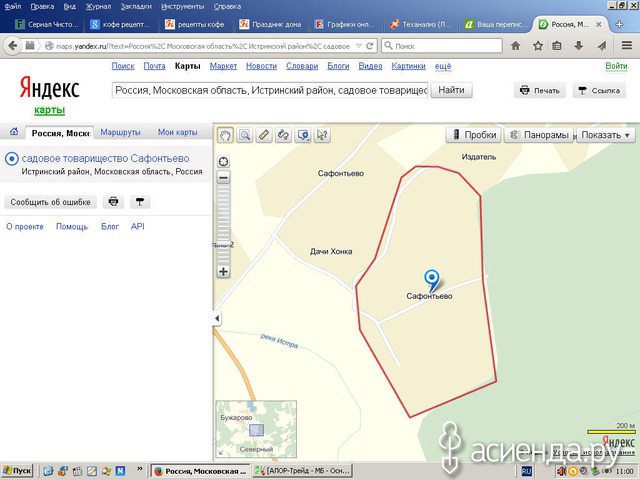Open the Новости link
Viewport: 640px width, 480px height.
261,66
